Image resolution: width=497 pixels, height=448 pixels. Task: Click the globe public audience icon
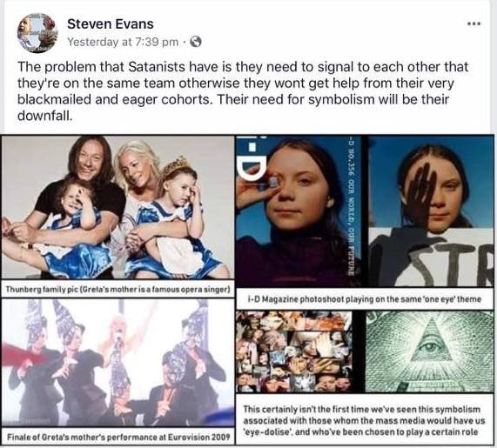point(196,42)
